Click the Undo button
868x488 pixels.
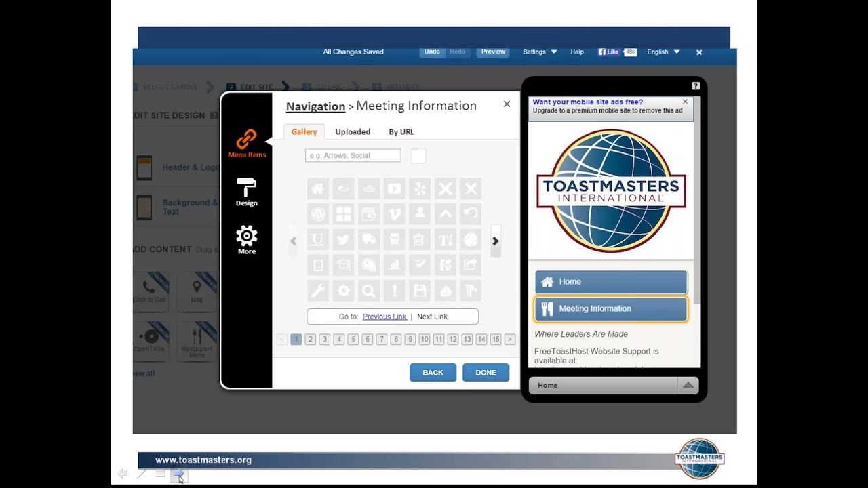(x=432, y=52)
